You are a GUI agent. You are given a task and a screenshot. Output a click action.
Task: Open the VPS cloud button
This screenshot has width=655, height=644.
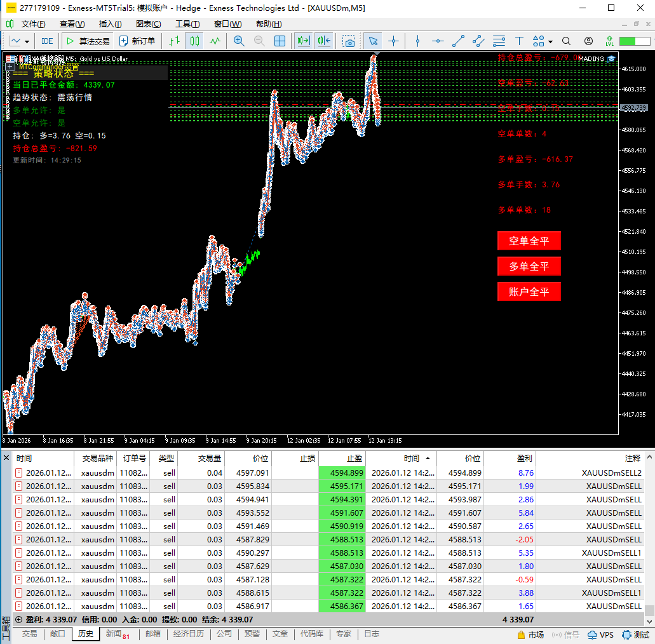[601, 635]
